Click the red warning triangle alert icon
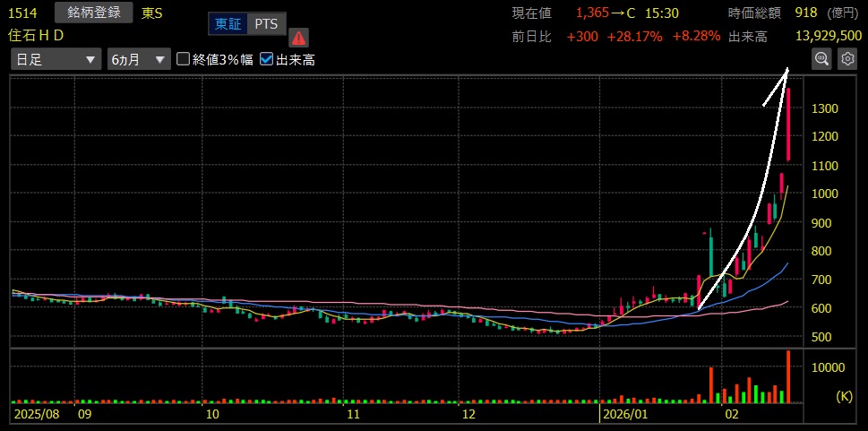This screenshot has height=431, width=868. [x=298, y=37]
